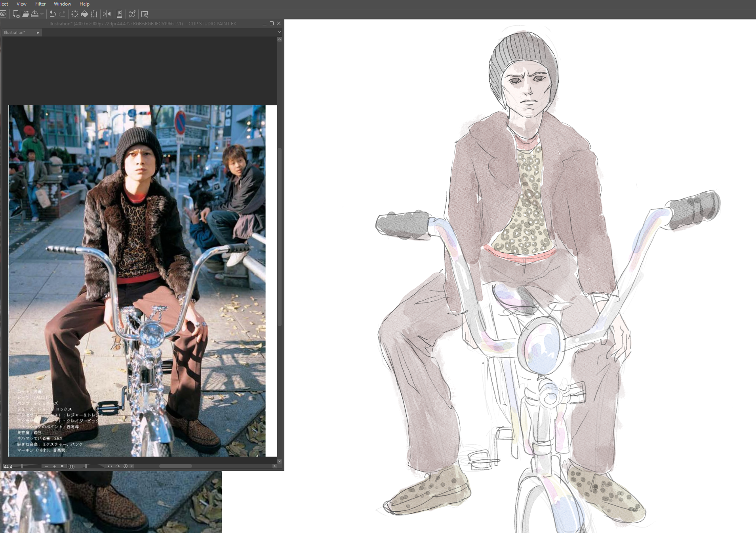
Task: Click the scroll up arrow of reference window
Action: [x=280, y=39]
